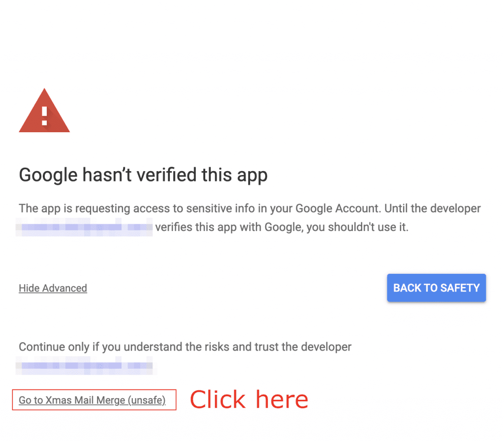Collapse details via Hide Advanced link
The image size is (504, 441).
click(x=53, y=288)
